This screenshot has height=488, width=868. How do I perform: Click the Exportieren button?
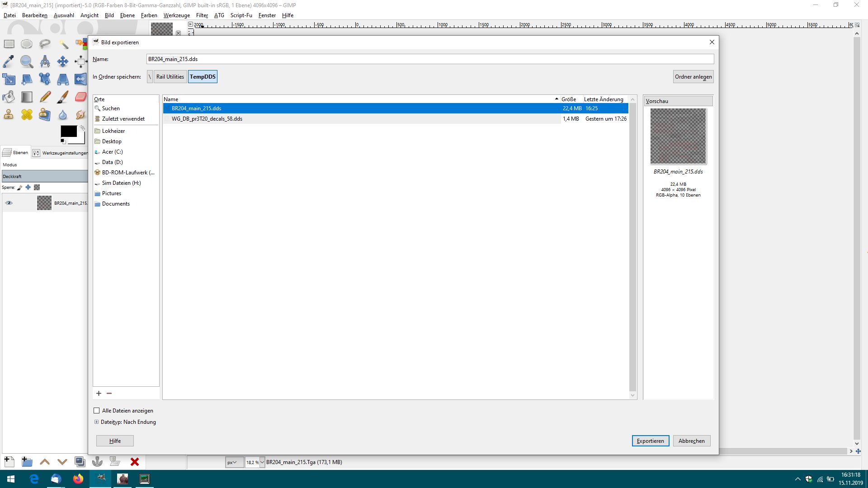pyautogui.click(x=650, y=441)
